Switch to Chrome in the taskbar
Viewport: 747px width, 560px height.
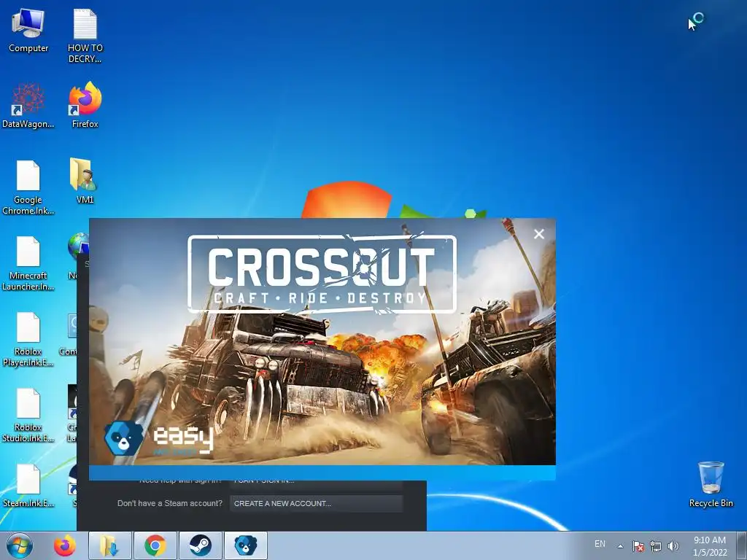point(155,545)
